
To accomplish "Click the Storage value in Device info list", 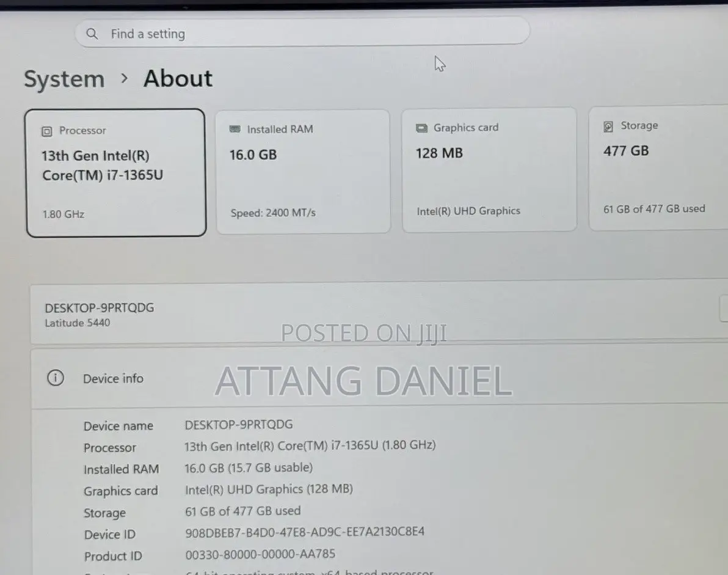I will 243,511.
